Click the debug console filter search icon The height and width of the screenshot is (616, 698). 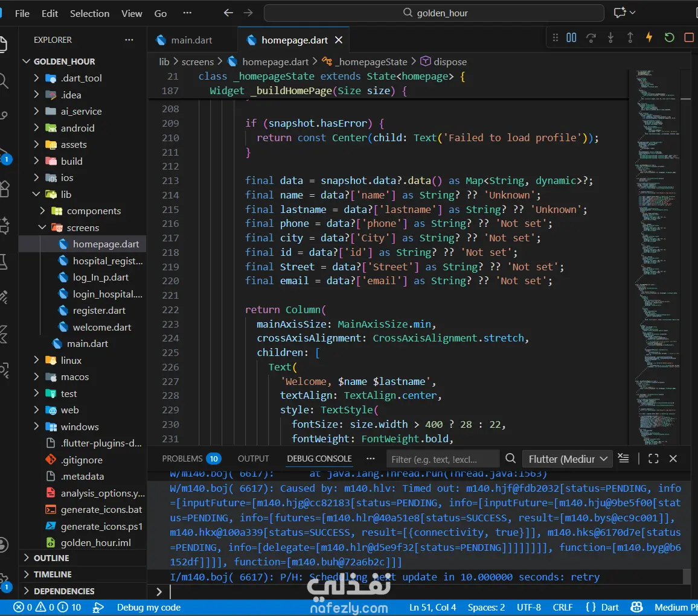coord(511,459)
